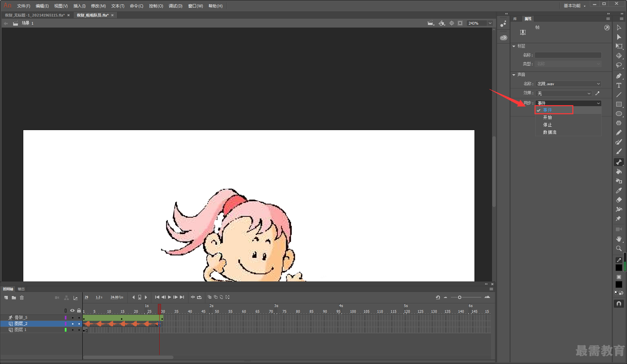Open the sound name 出现.wav dropdown
Viewport: 627px width, 364px height.
click(568, 84)
